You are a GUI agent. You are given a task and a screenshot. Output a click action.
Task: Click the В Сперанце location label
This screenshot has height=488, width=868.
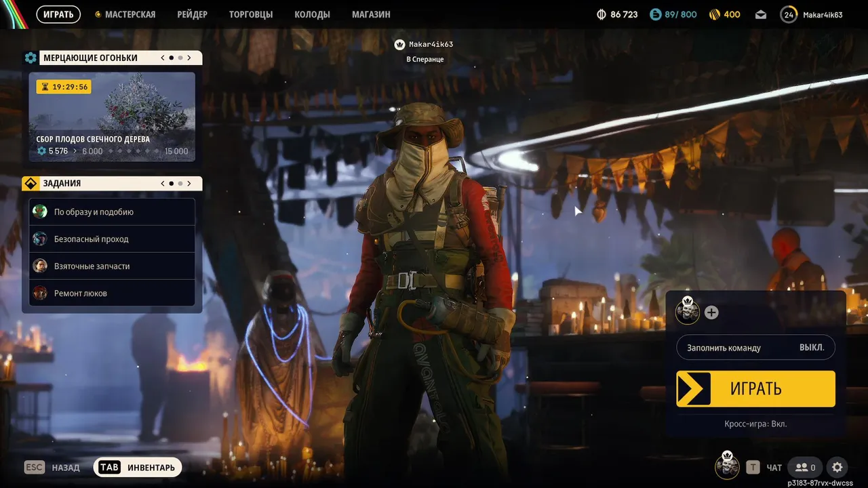425,59
